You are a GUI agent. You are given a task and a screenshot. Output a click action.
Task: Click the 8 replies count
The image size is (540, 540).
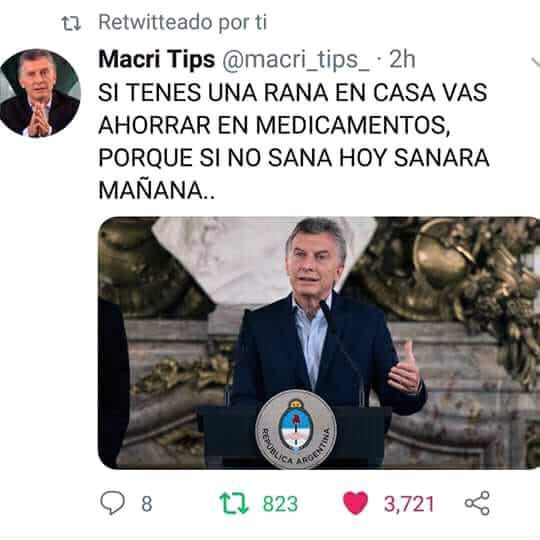click(x=147, y=504)
